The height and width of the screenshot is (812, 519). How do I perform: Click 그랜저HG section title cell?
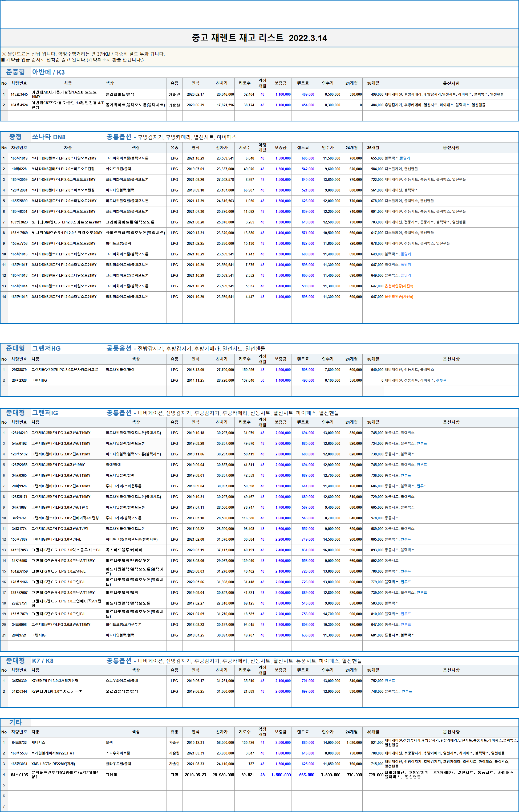tap(46, 348)
